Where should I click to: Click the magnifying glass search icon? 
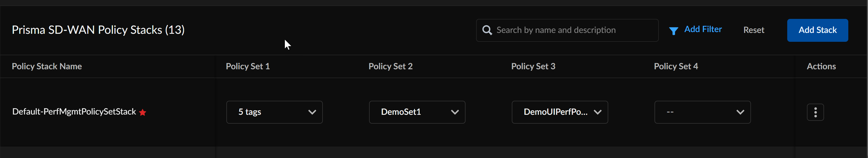pos(487,30)
